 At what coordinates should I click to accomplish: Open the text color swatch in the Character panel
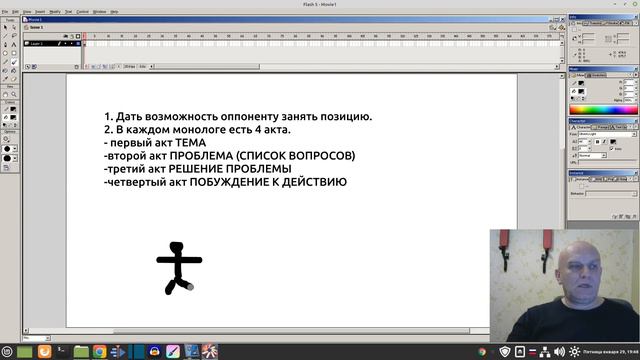613,142
